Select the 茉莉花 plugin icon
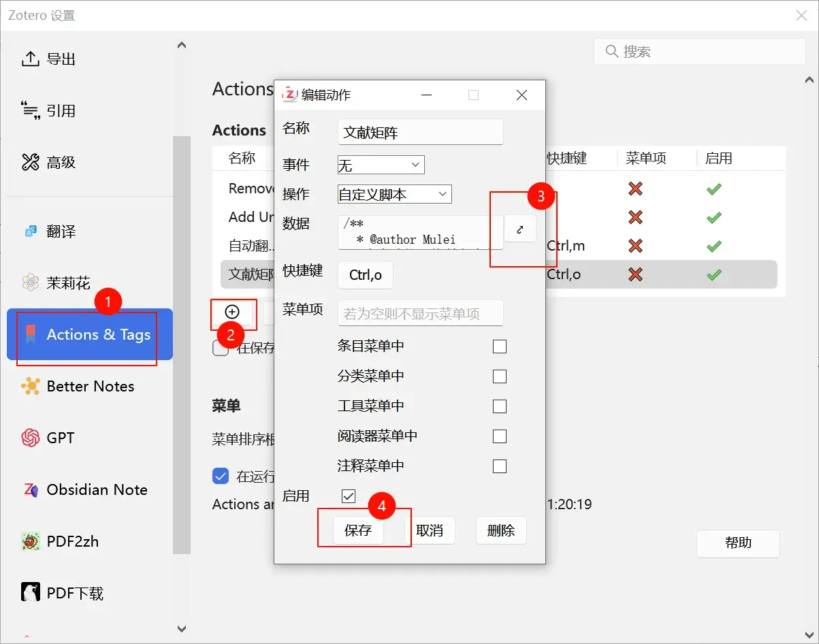 click(x=31, y=283)
